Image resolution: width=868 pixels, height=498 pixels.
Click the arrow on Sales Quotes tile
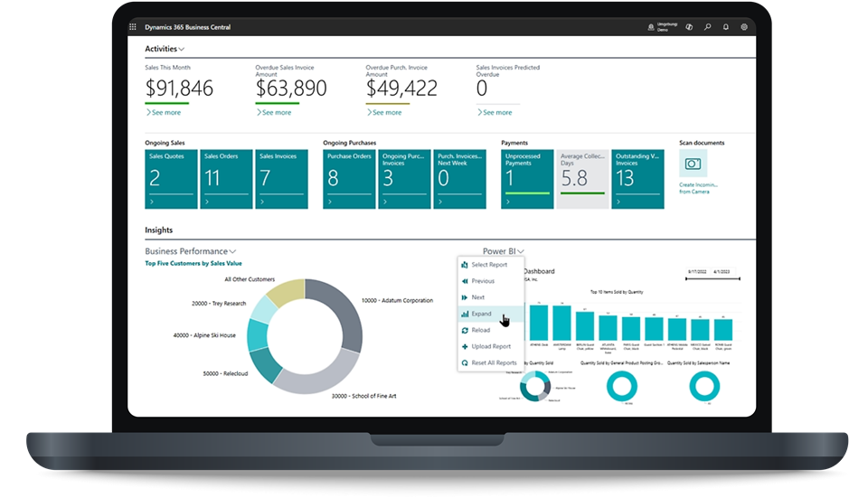[152, 202]
